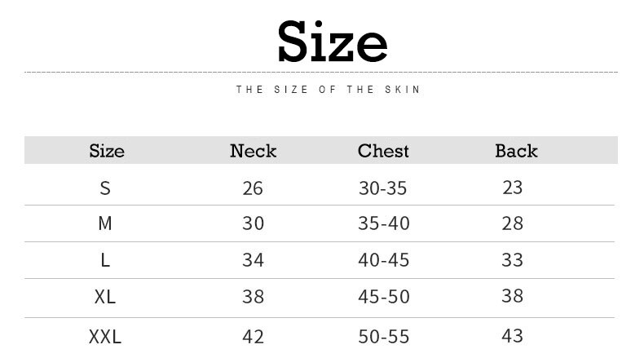Select the Back column header
644x358 pixels.
point(516,151)
